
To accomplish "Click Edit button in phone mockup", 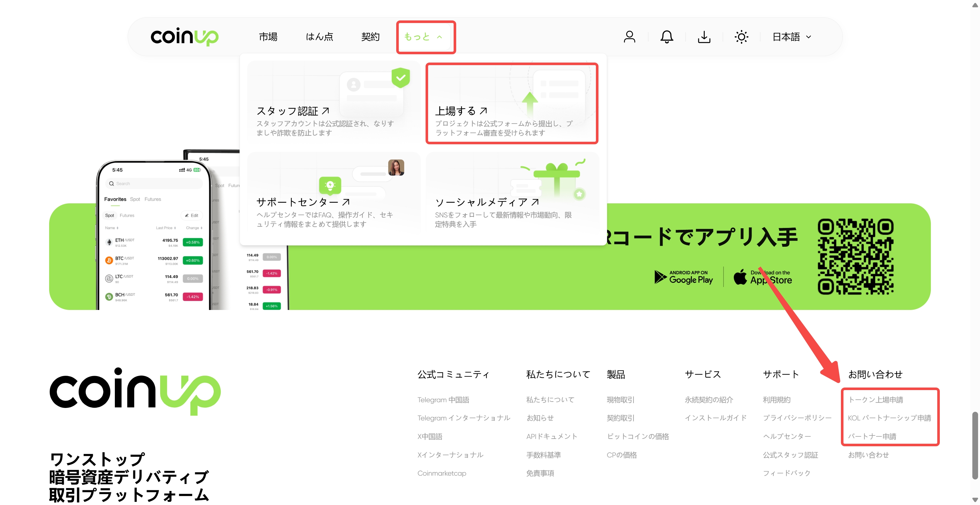I will pos(192,215).
